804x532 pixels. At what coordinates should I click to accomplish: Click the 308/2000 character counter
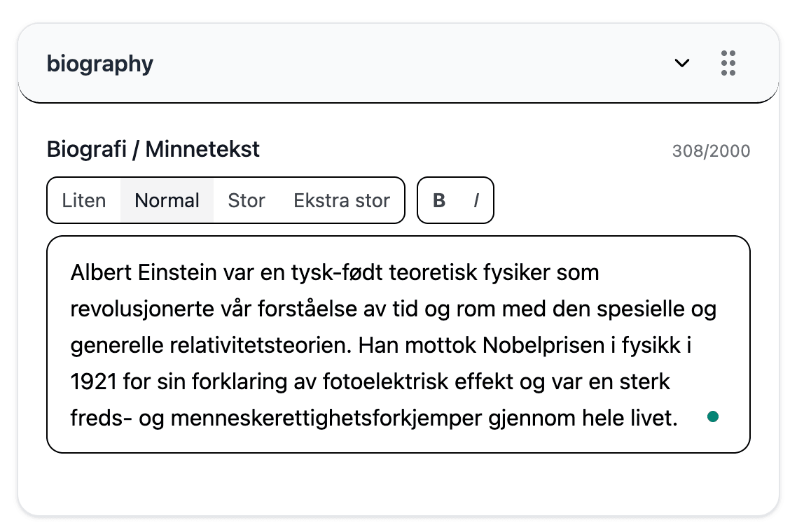[710, 150]
